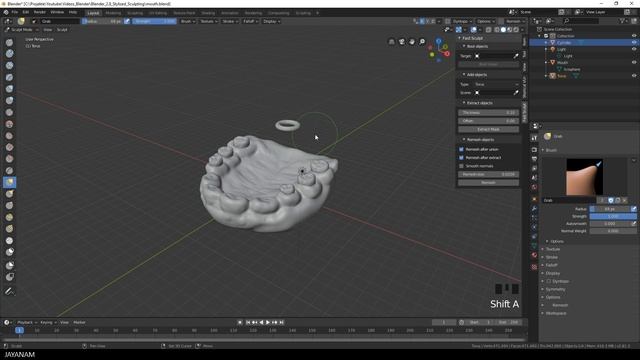Expand the Symmetry panel in brush properties
640x360 pixels.
pyautogui.click(x=556, y=289)
